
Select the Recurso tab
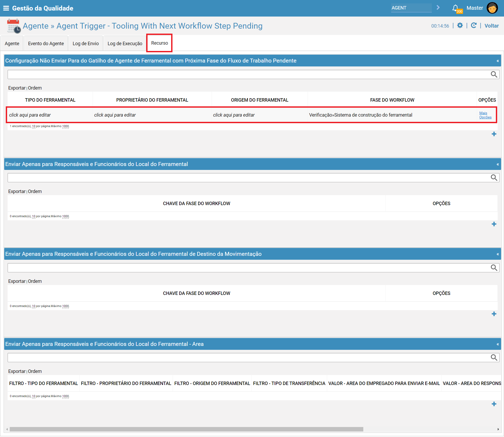point(159,43)
